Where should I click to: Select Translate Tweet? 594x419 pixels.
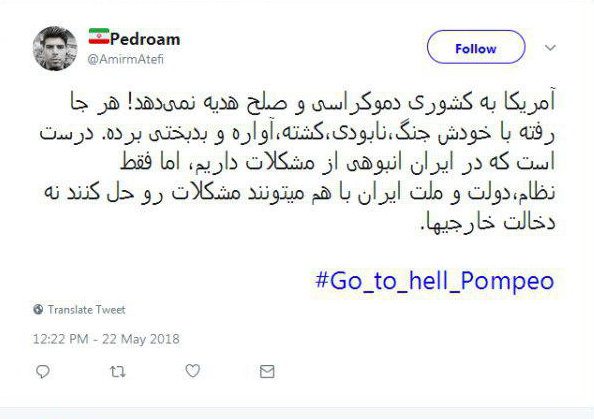click(x=86, y=310)
